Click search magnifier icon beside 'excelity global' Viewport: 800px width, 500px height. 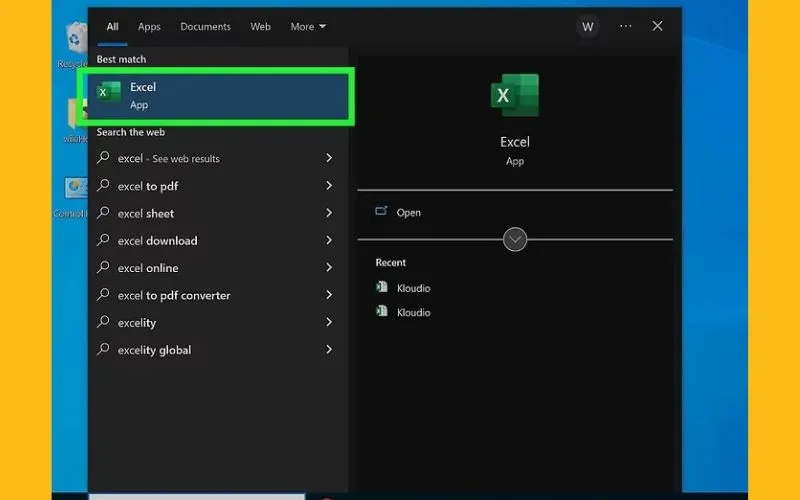(x=103, y=349)
